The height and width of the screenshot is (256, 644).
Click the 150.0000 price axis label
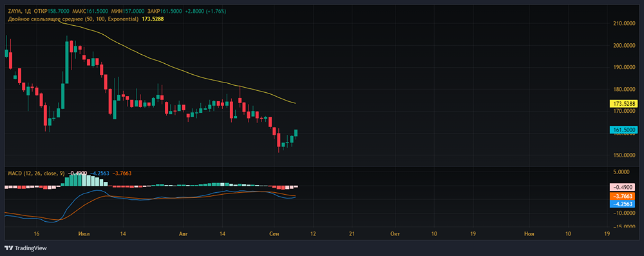pos(624,155)
